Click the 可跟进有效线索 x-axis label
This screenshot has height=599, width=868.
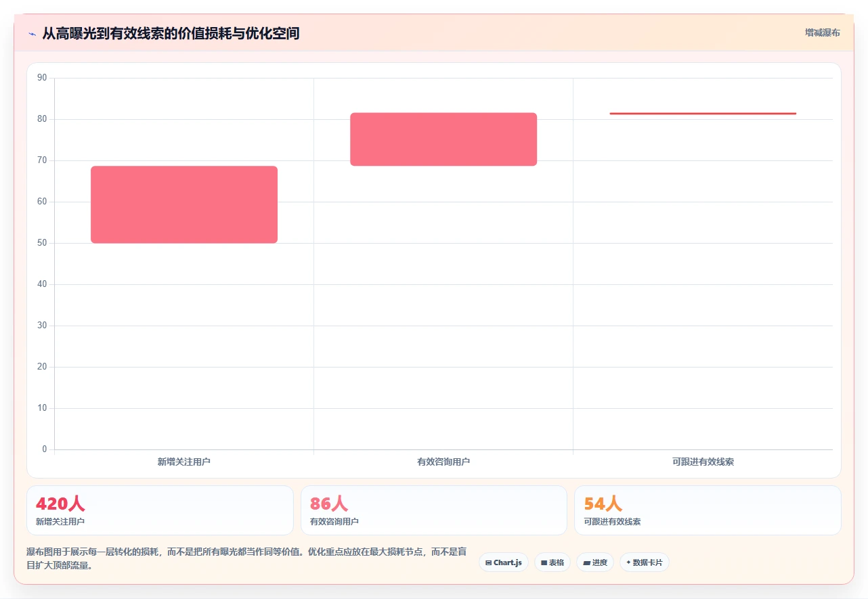pyautogui.click(x=703, y=462)
